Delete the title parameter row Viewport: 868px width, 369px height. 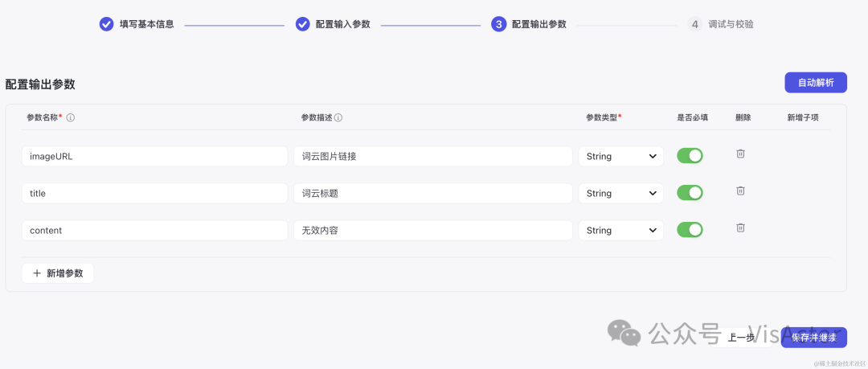click(x=740, y=191)
